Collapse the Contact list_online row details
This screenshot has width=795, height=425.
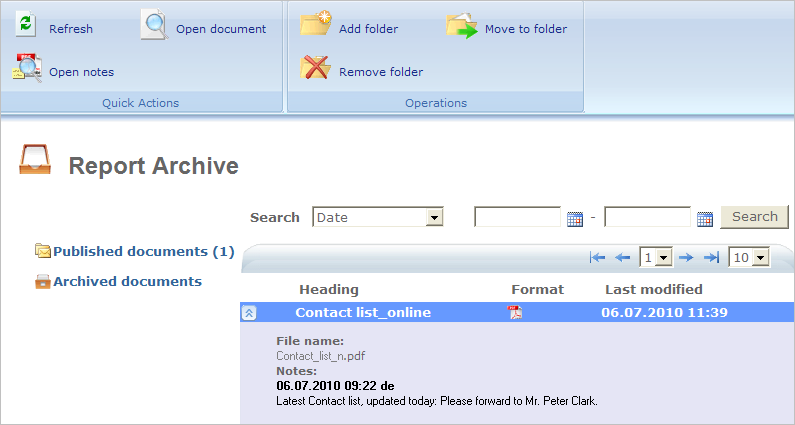(x=248, y=313)
